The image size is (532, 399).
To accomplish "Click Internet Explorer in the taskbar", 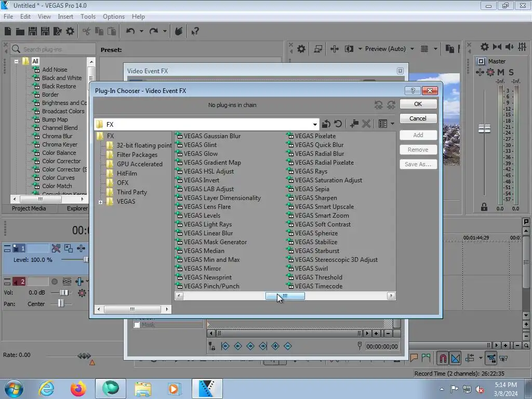I will 46,389.
